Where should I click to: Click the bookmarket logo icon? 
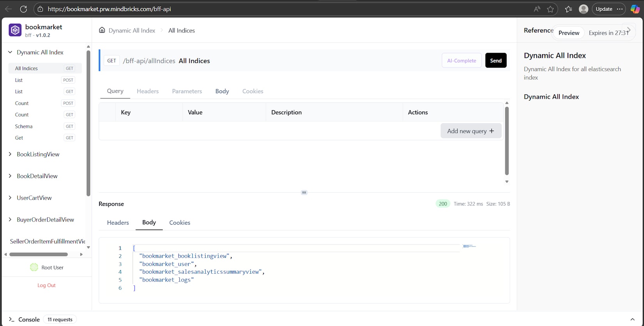[x=15, y=30]
